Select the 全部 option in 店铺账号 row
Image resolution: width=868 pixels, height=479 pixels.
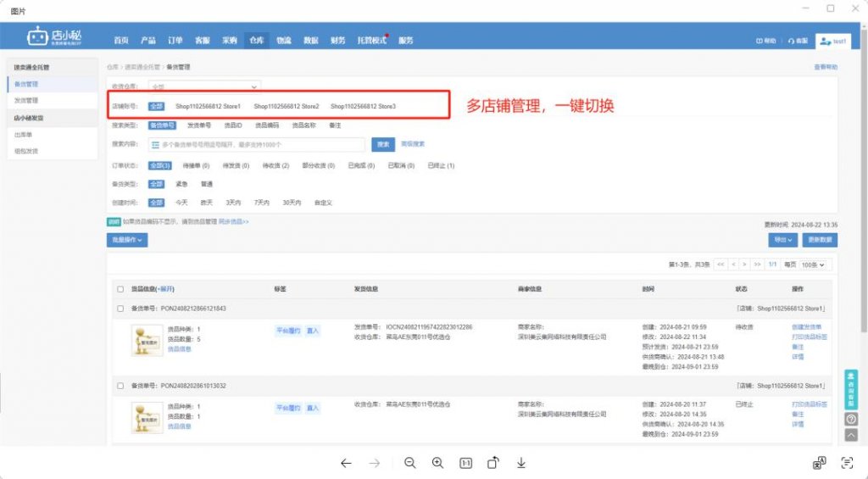click(x=156, y=106)
